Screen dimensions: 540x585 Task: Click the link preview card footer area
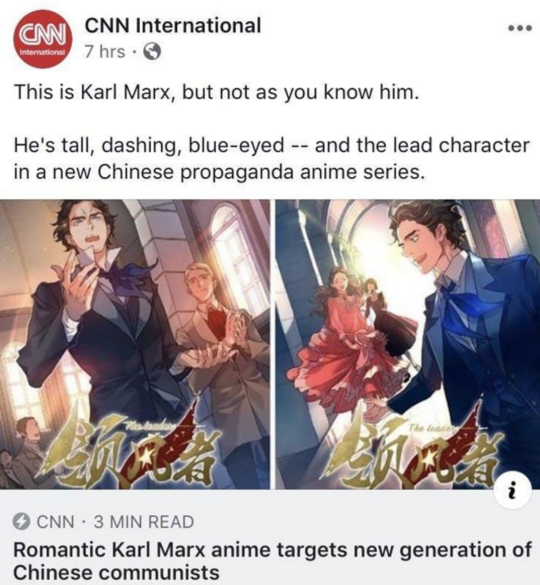click(270, 537)
